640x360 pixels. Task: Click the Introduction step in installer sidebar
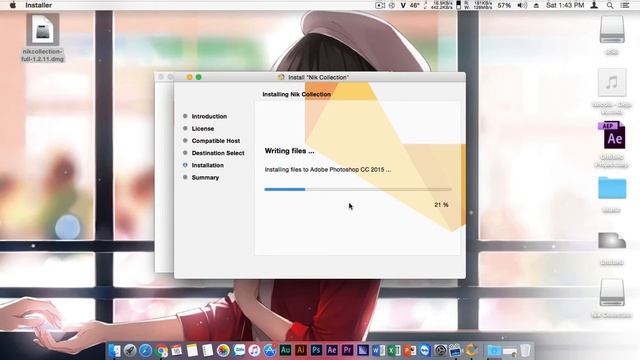point(209,116)
